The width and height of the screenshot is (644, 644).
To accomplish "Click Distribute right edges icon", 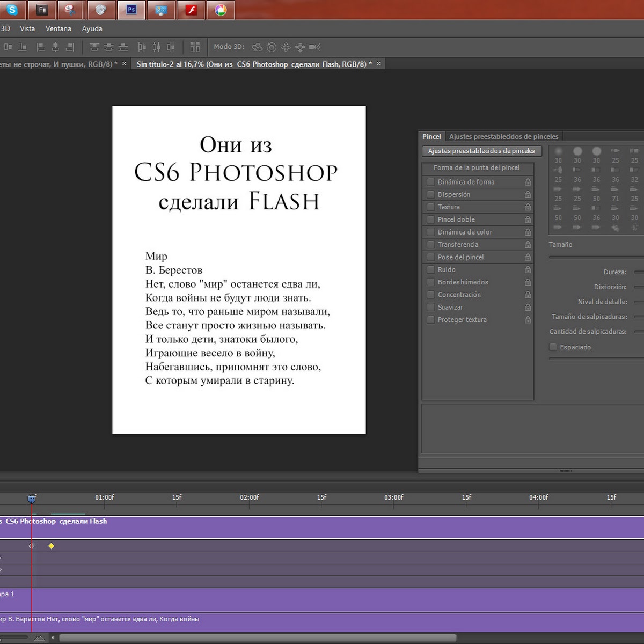I will [171, 47].
